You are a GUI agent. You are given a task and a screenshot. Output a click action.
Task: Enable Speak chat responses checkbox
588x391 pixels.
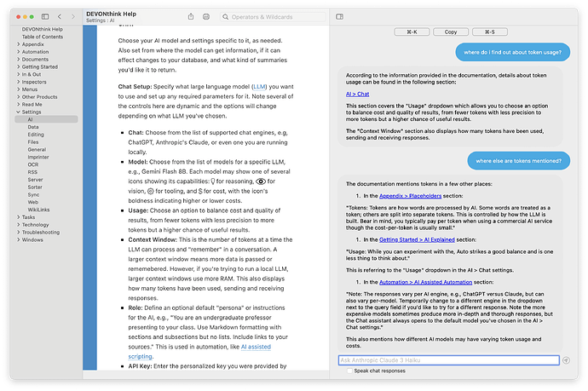pyautogui.click(x=348, y=371)
